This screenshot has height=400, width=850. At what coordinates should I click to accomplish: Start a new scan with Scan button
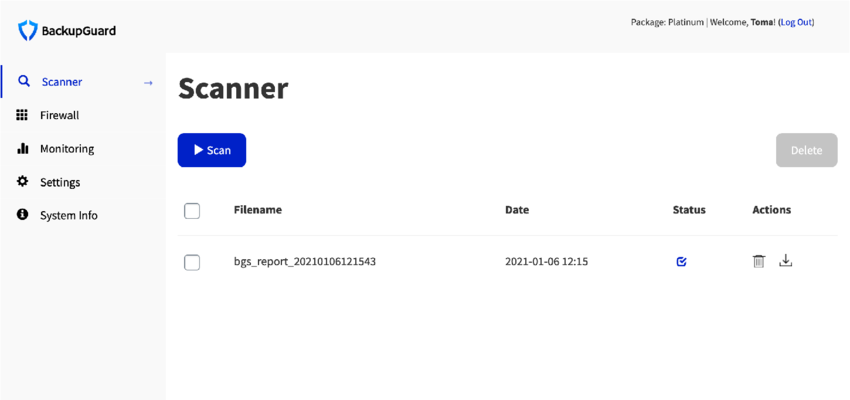point(212,150)
